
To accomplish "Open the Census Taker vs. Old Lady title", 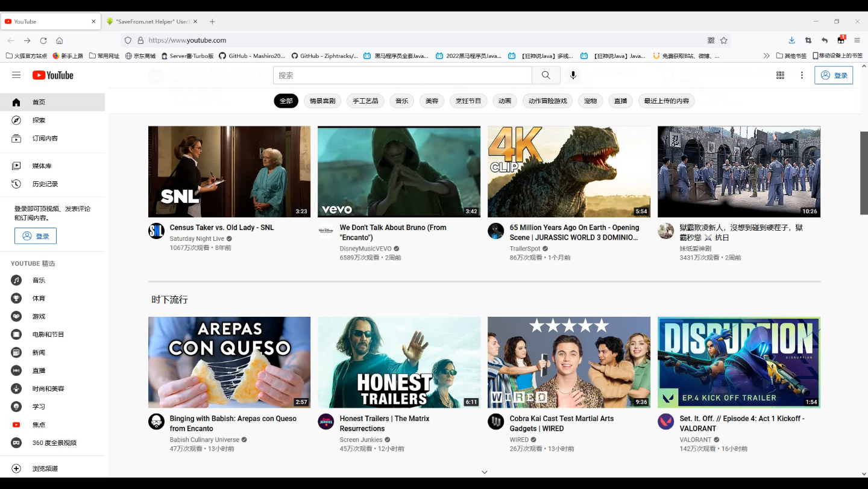I will (x=222, y=228).
